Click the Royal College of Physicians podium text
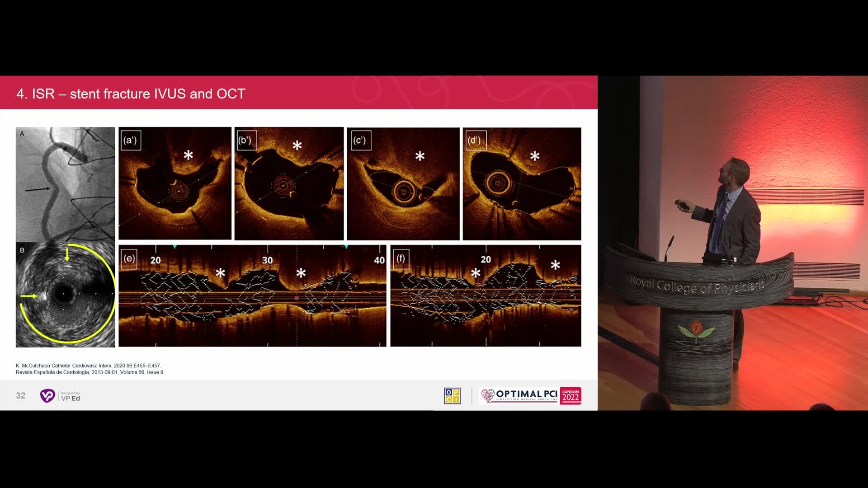The image size is (868, 488). point(697,286)
